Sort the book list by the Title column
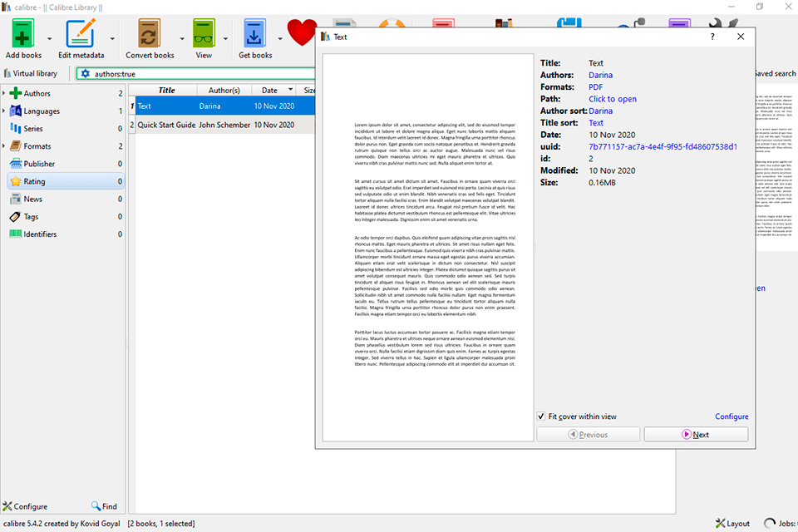The image size is (798, 532). 166,90
